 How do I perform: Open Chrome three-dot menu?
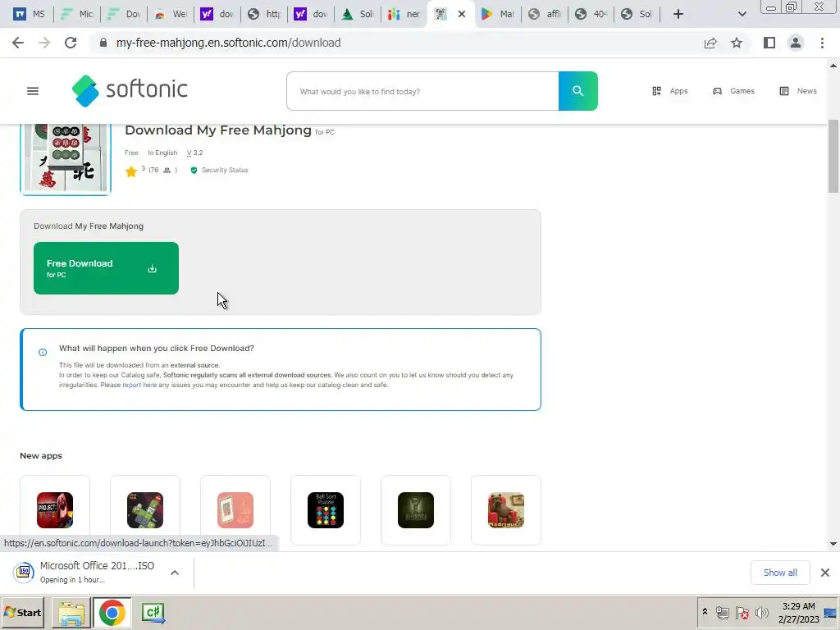click(x=822, y=43)
